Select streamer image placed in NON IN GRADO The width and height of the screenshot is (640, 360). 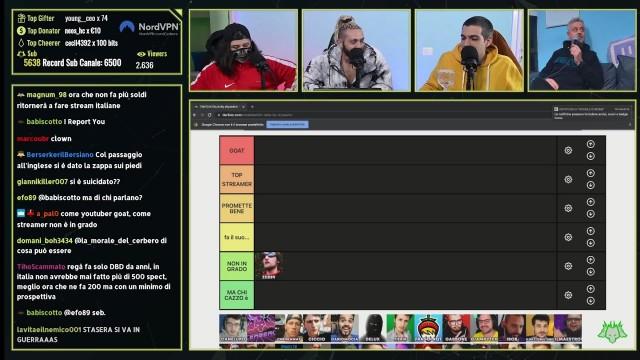[269, 266]
